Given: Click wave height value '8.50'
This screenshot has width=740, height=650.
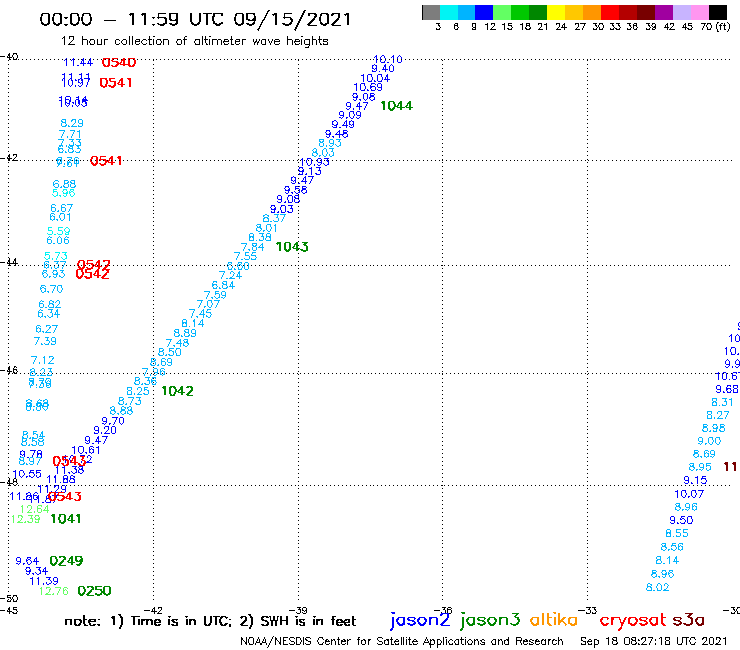Looking at the screenshot, I should pyautogui.click(x=169, y=352).
